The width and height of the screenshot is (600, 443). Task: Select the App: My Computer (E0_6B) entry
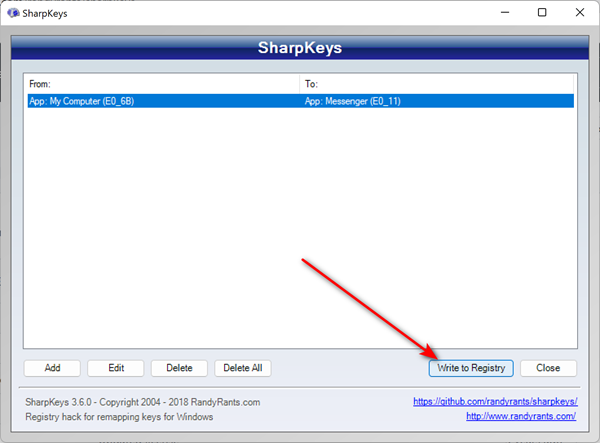coord(82,101)
